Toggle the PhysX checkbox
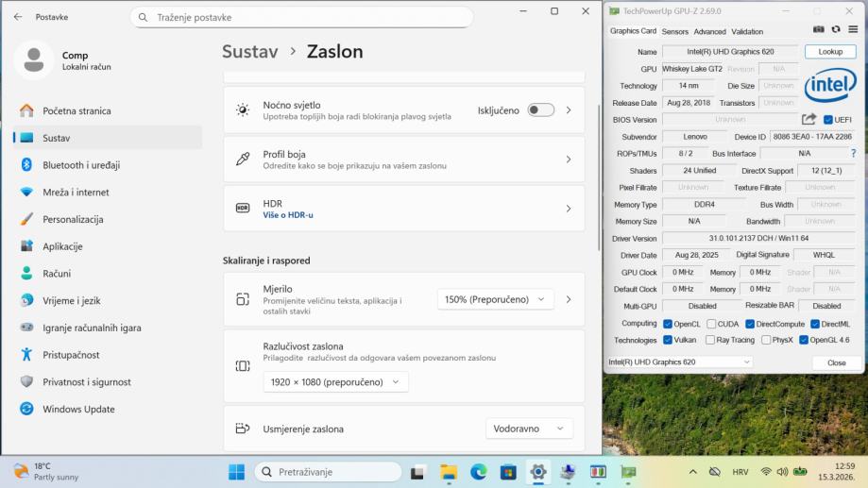Screen dimensions: 868x488 pos(766,340)
